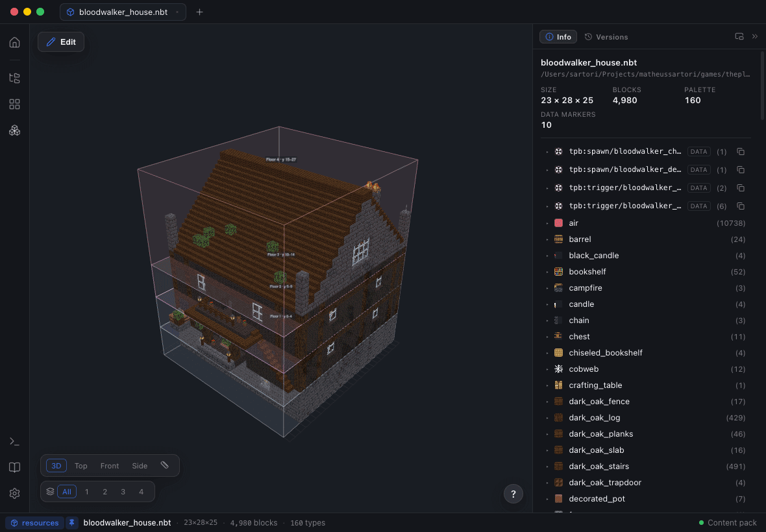The width and height of the screenshot is (766, 532).
Task: Collapse the info panel with double chevron
Action: (x=755, y=36)
